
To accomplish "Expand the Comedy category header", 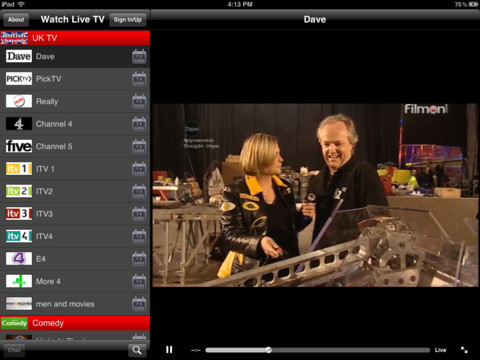I will click(x=75, y=323).
